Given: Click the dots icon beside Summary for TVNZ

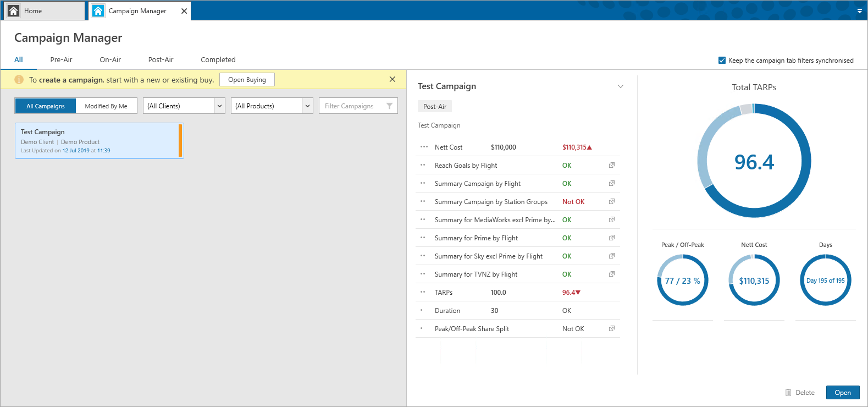Looking at the screenshot, I should (423, 274).
